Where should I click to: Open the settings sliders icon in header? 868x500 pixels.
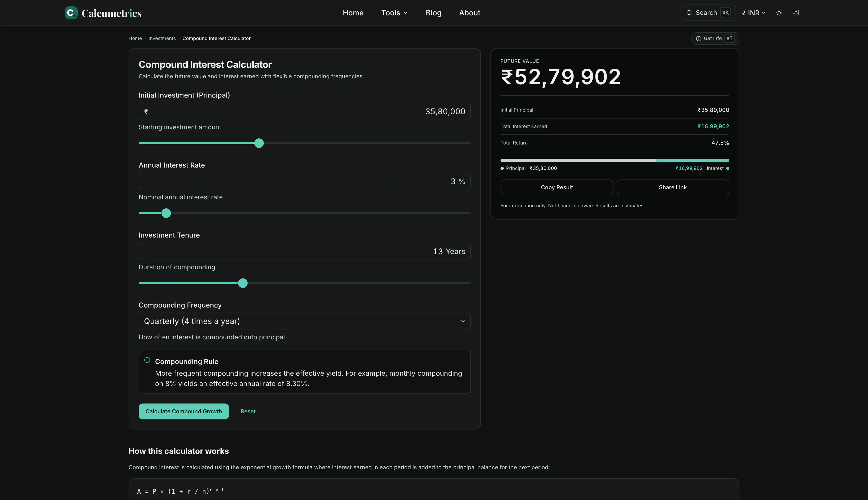click(796, 13)
